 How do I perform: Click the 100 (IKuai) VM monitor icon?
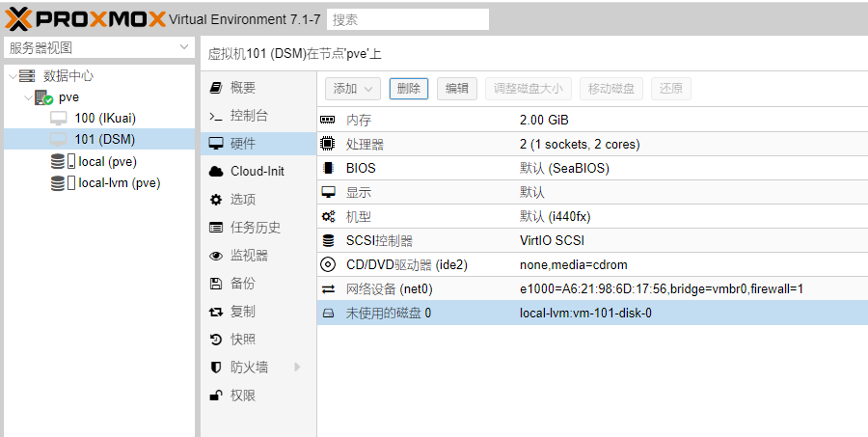pos(59,119)
